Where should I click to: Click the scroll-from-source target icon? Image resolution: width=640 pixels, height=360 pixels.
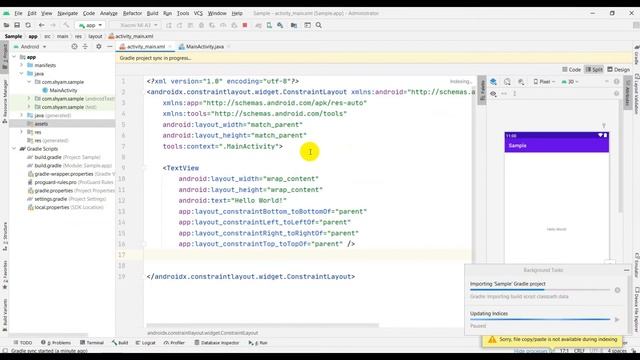(x=74, y=47)
